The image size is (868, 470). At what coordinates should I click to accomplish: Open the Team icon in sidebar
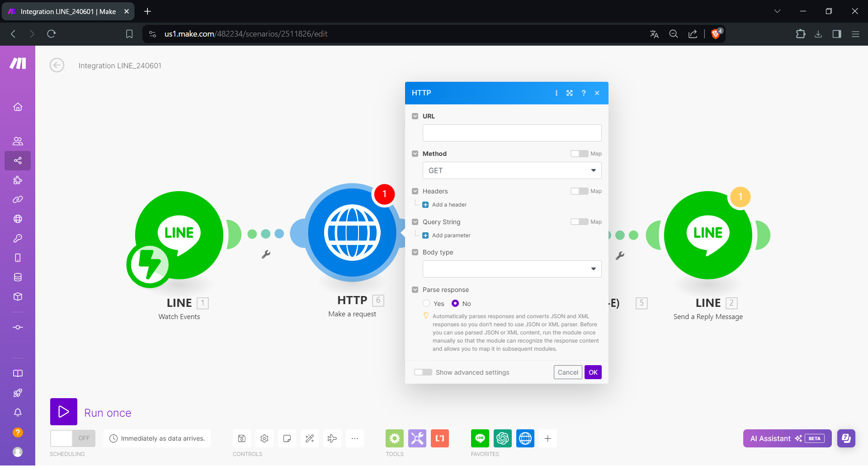pyautogui.click(x=18, y=141)
